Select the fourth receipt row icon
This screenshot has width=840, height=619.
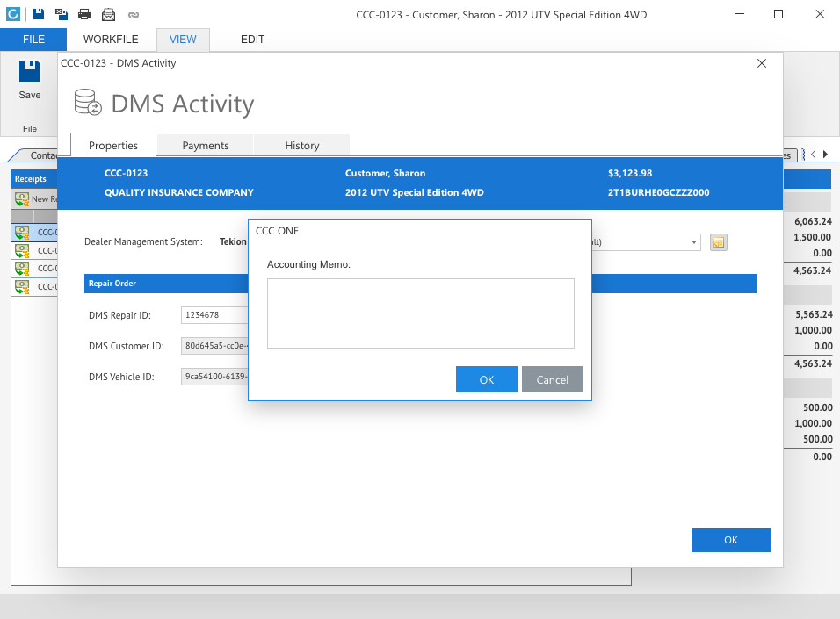[22, 287]
